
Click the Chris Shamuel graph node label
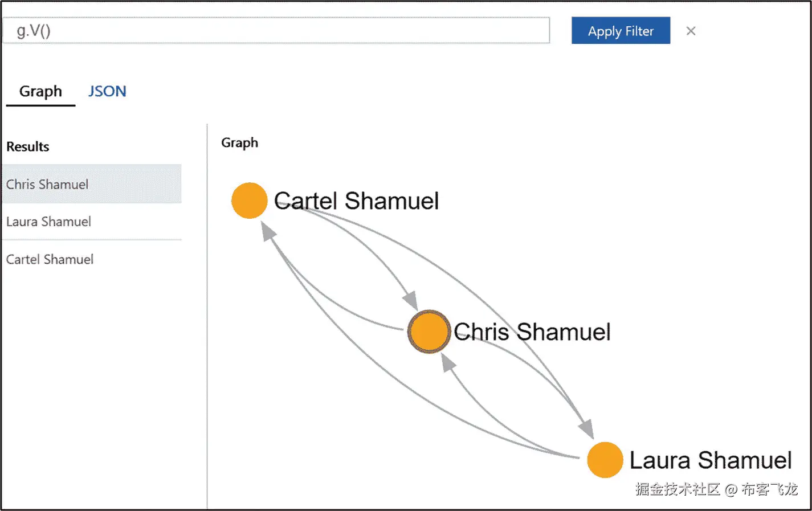pos(532,332)
